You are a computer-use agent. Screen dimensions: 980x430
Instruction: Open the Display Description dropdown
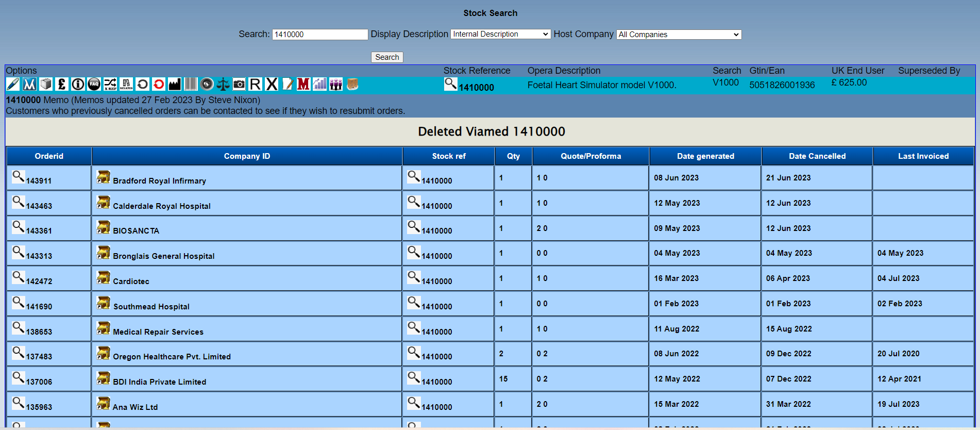(500, 34)
